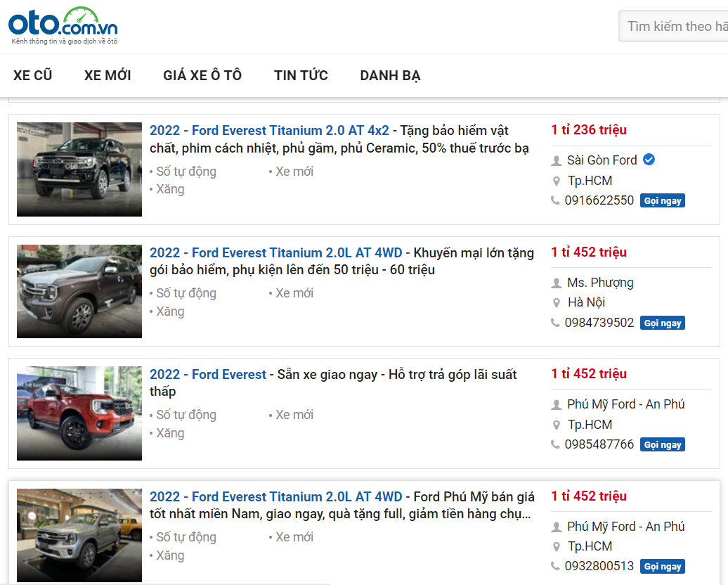Click the oto.com.vn logo

[63, 26]
